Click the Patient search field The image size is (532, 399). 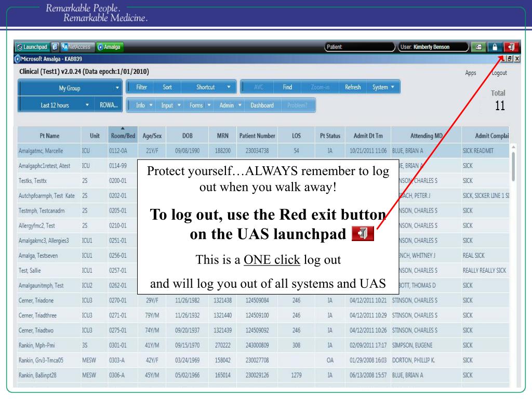[360, 47]
